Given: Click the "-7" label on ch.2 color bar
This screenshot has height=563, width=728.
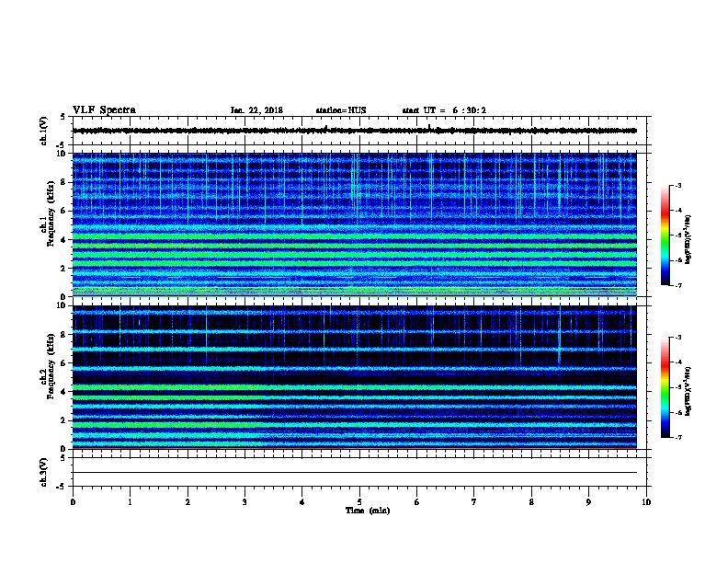Looking at the screenshot, I should [677, 438].
